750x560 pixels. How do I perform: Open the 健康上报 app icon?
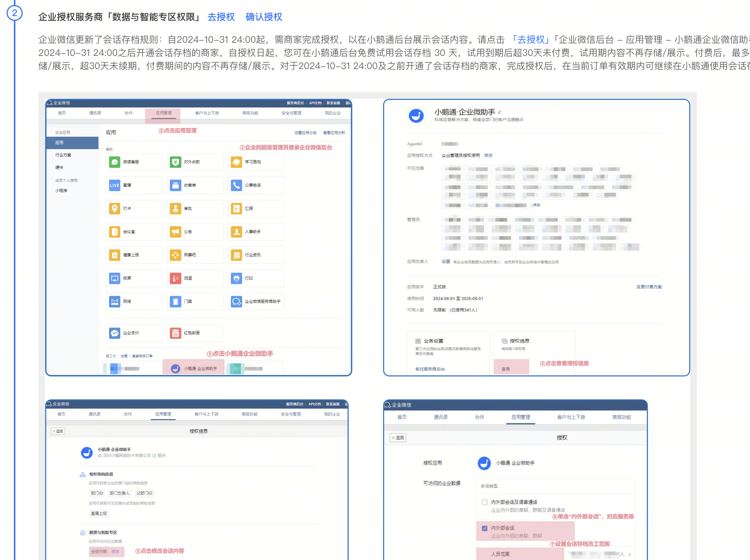(x=115, y=255)
